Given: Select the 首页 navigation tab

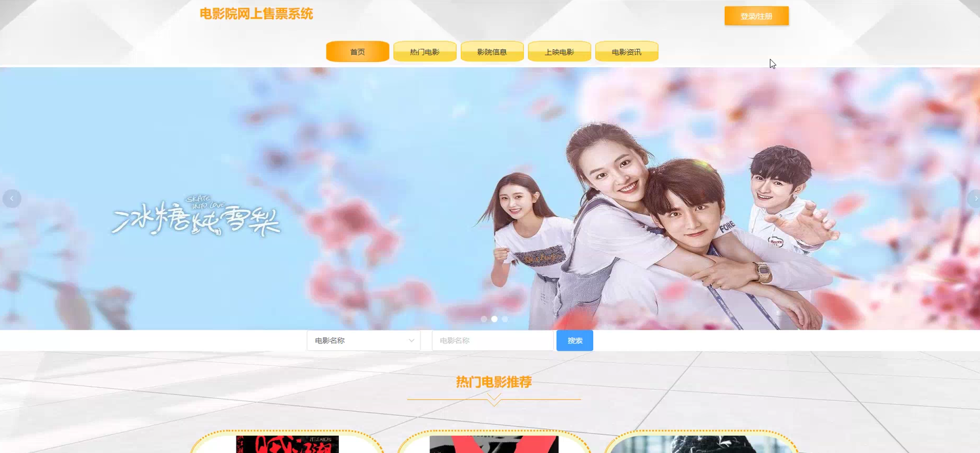Looking at the screenshot, I should [358, 52].
